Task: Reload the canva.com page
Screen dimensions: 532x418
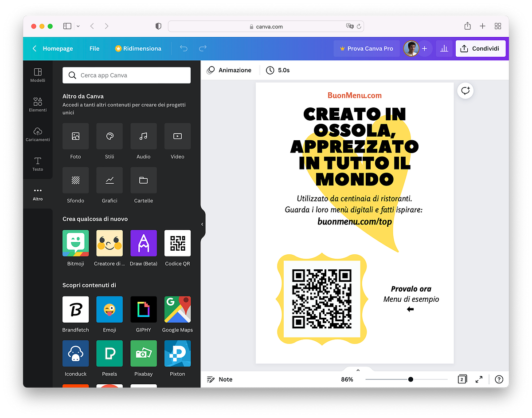Action: point(359,27)
